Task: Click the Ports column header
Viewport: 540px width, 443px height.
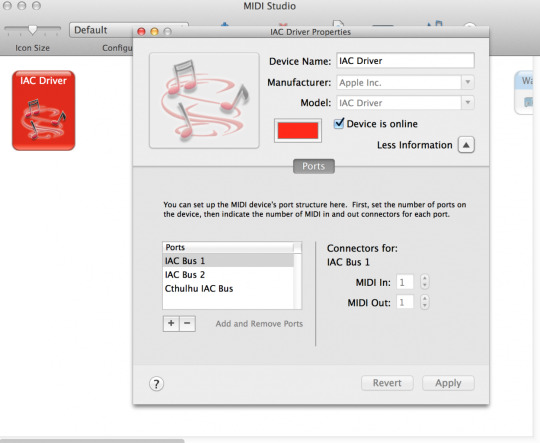Action: pos(228,247)
